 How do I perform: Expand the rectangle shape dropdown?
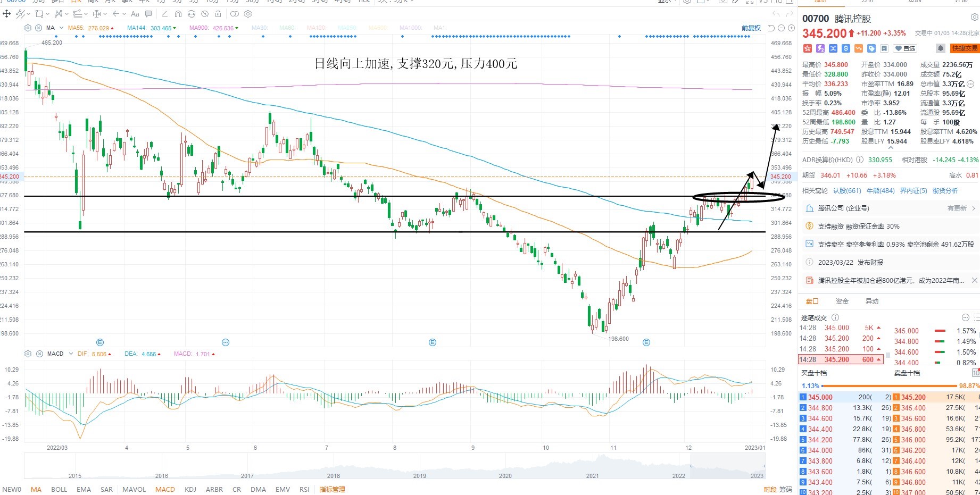(x=47, y=14)
